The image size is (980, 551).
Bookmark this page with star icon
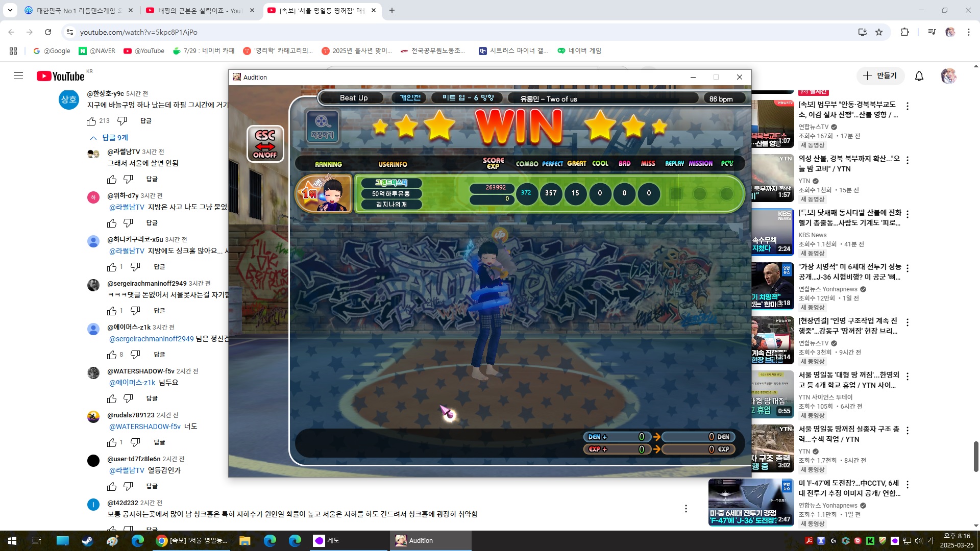(878, 32)
